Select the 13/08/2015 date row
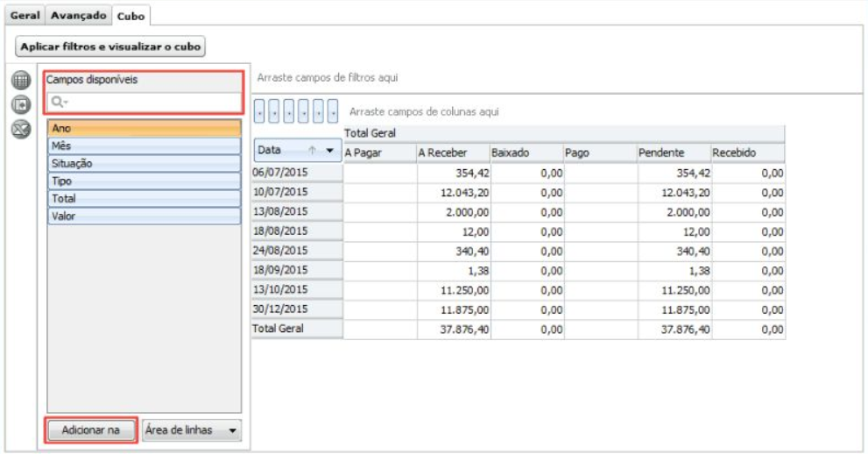 [x=297, y=211]
